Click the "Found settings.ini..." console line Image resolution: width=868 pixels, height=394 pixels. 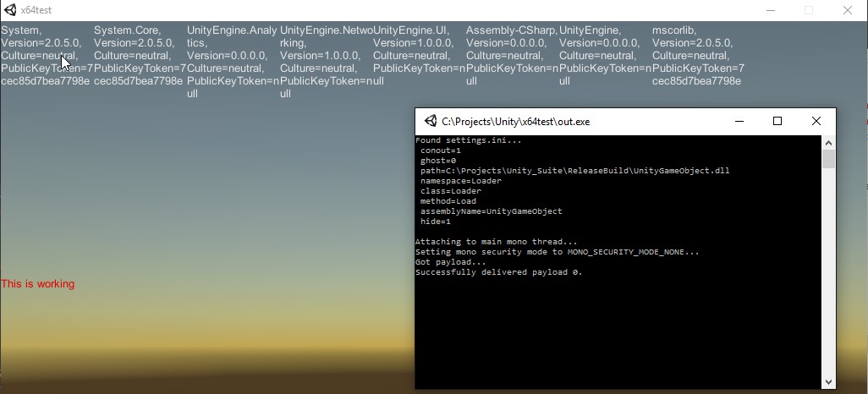point(457,140)
